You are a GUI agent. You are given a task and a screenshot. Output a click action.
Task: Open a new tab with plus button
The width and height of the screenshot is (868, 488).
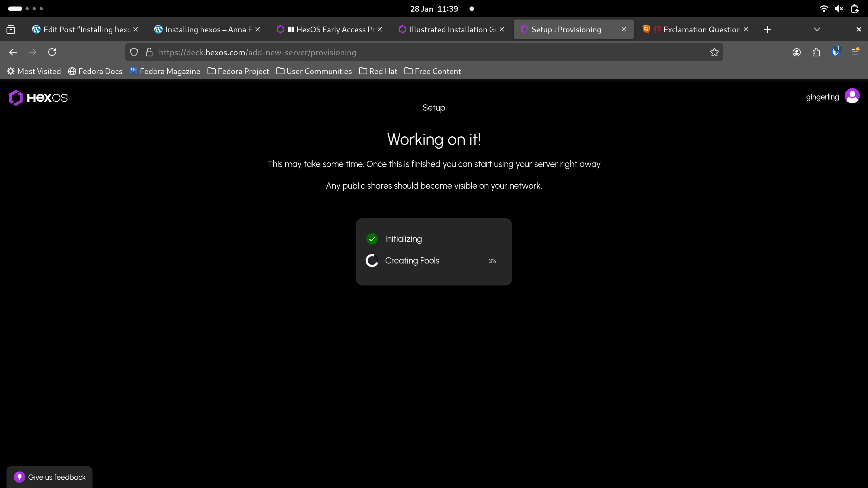767,30
